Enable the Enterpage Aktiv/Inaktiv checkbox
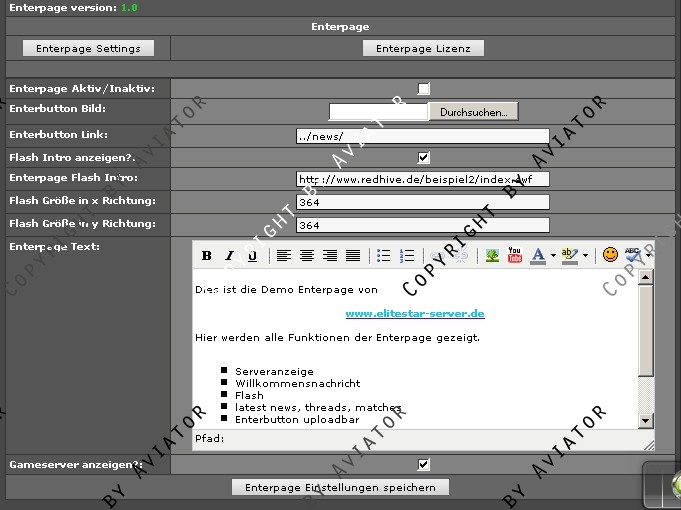This screenshot has height=510, width=681. tap(424, 89)
